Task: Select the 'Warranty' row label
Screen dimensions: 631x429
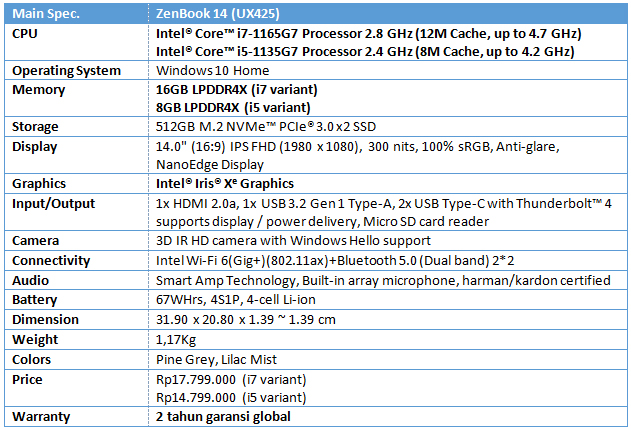Action: click(x=41, y=417)
